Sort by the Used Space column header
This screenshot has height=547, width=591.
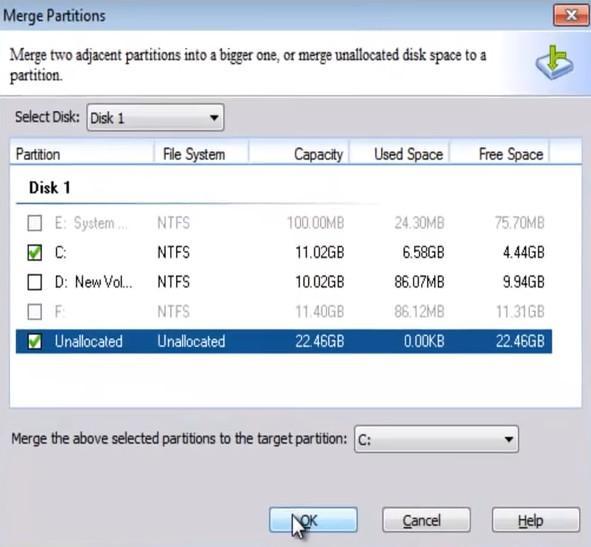pos(400,154)
